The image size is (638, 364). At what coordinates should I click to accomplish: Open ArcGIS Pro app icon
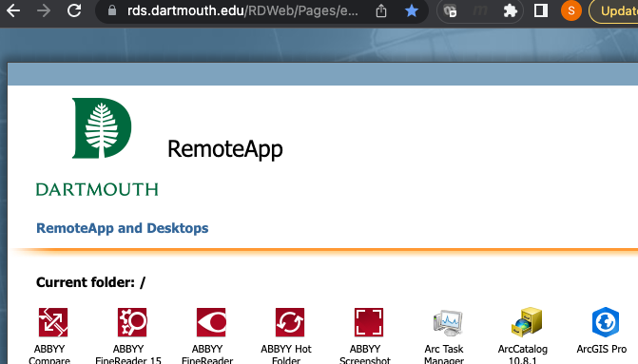pos(606,322)
